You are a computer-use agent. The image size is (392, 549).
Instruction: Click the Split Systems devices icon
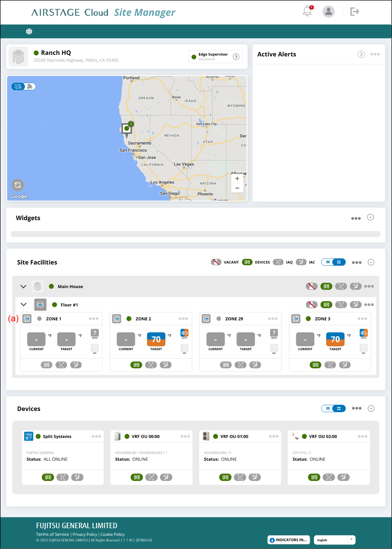[x=48, y=477]
